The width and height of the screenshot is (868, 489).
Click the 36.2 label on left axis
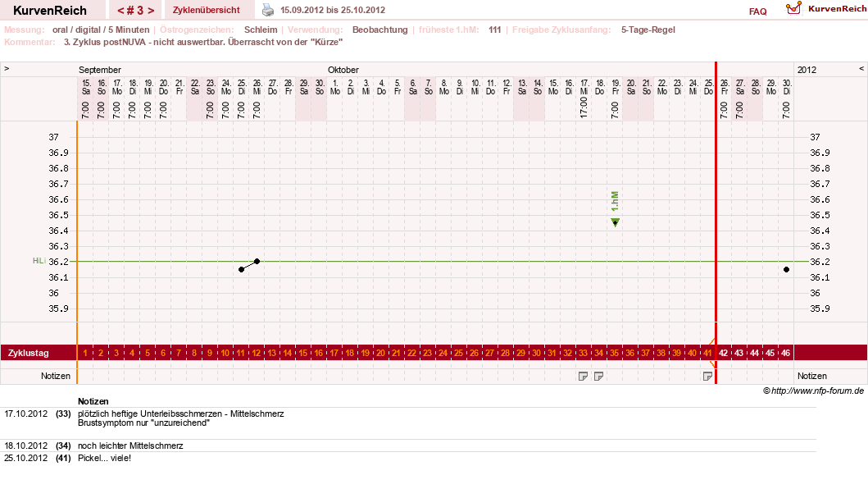[59, 262]
